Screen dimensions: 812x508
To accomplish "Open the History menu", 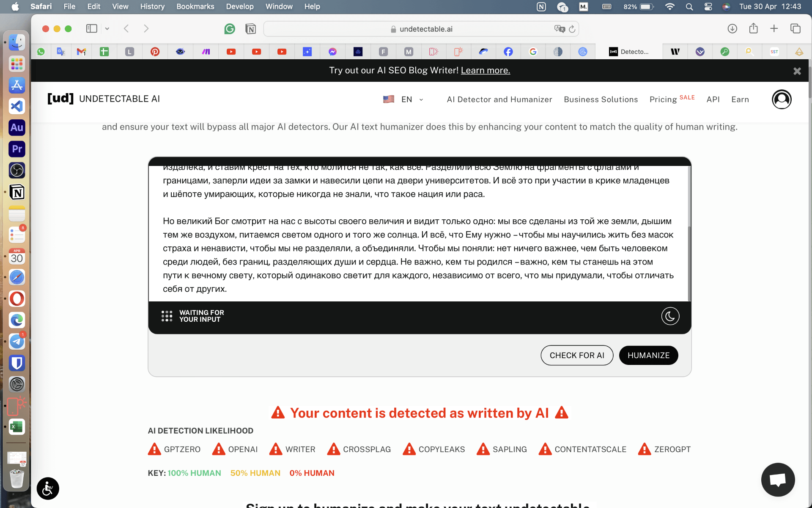I will pos(152,6).
